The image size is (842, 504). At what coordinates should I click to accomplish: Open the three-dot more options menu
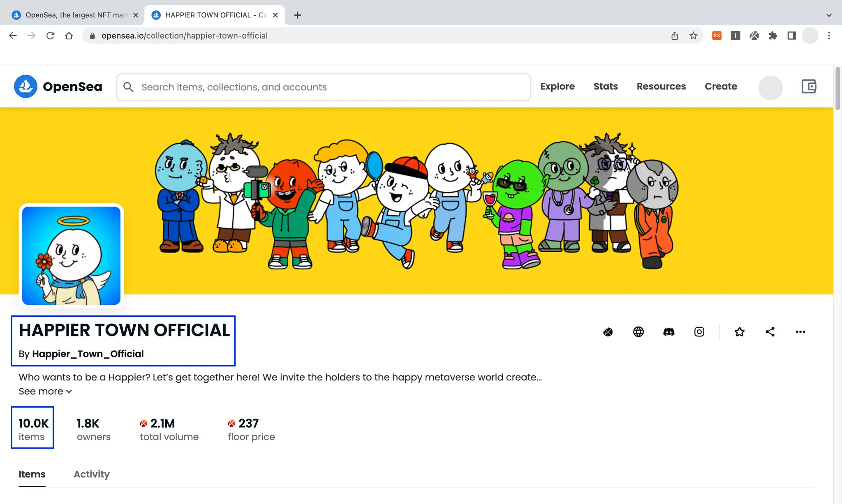coord(800,331)
